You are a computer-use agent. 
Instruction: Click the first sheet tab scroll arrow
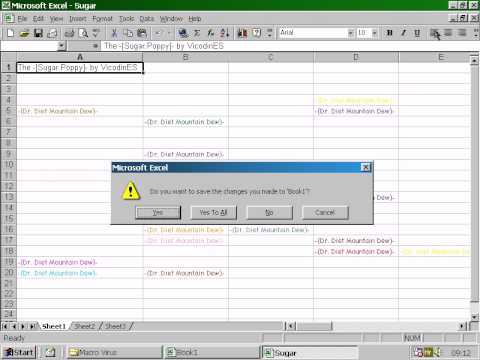[5, 326]
